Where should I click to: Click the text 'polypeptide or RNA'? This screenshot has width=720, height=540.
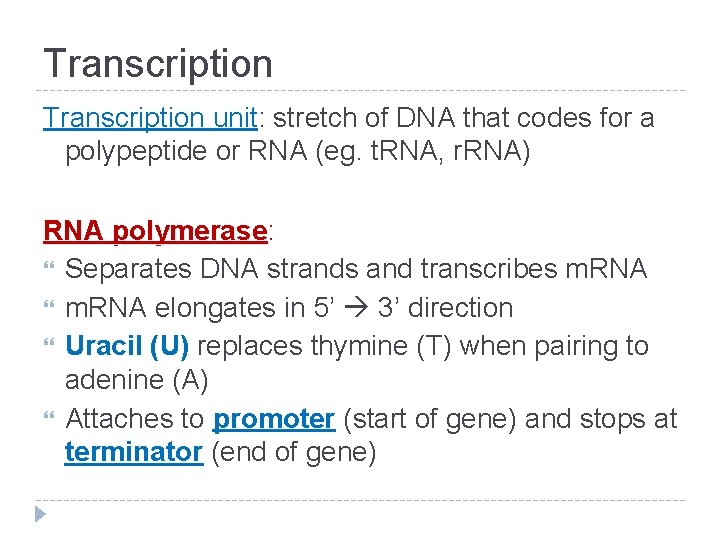click(186, 151)
